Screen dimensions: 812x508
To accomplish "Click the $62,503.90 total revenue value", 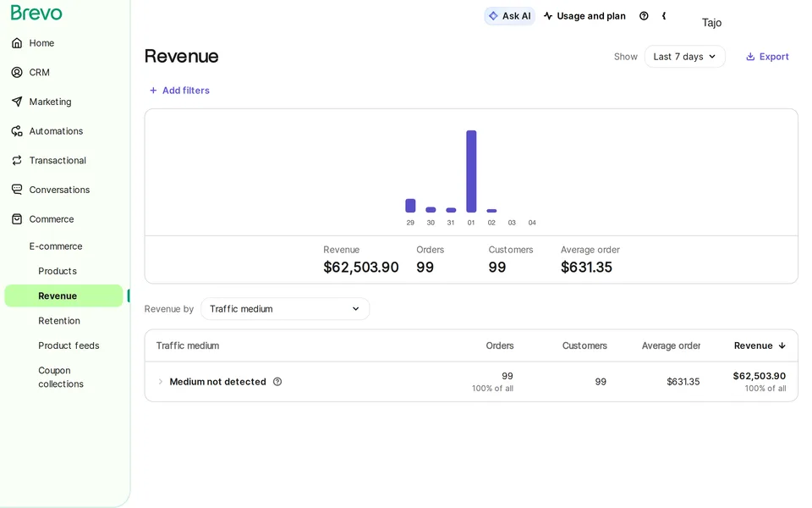I will pyautogui.click(x=361, y=268).
